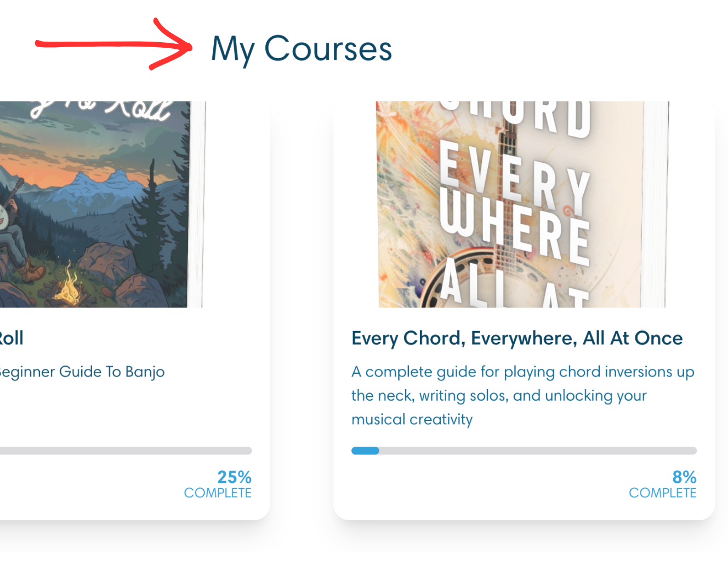
Task: Click the red arrow pointing at My Courses
Action: (x=114, y=44)
